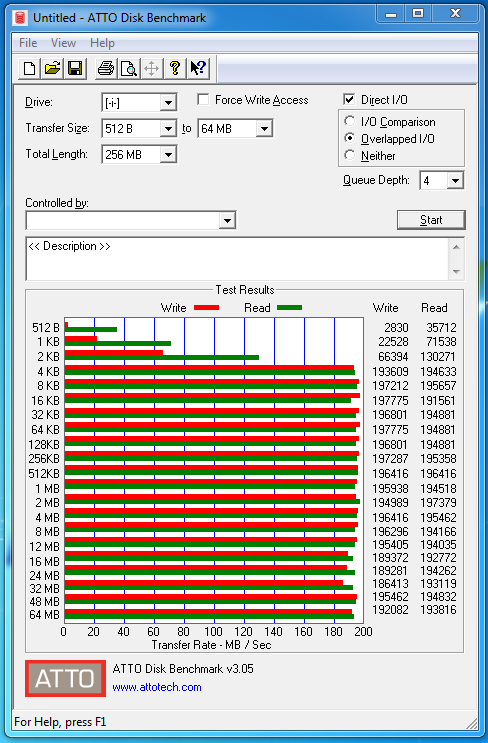This screenshot has height=743, width=488.
Task: Click read value 35712
Action: pyautogui.click(x=441, y=327)
